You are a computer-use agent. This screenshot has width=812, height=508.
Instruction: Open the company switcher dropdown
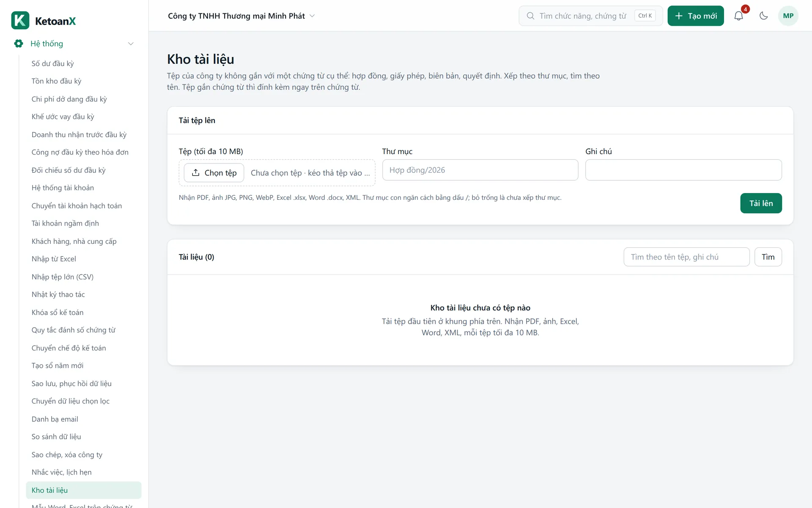(241, 16)
